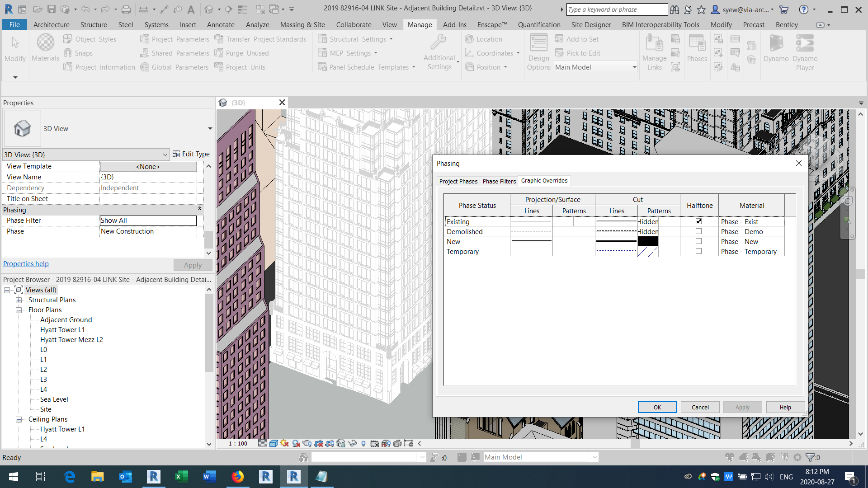Uncheck Halftone for the Existing phase
This screenshot has height=488, width=868.
[698, 221]
